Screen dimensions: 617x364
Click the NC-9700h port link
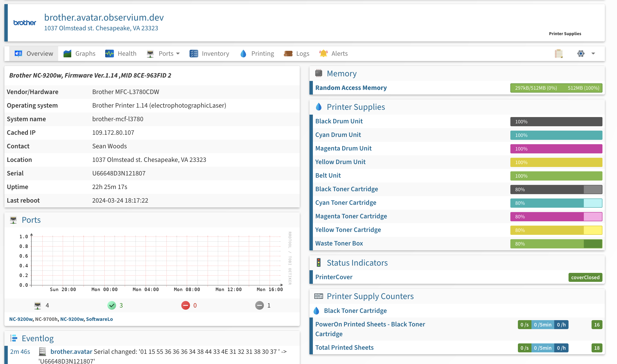(x=46, y=319)
